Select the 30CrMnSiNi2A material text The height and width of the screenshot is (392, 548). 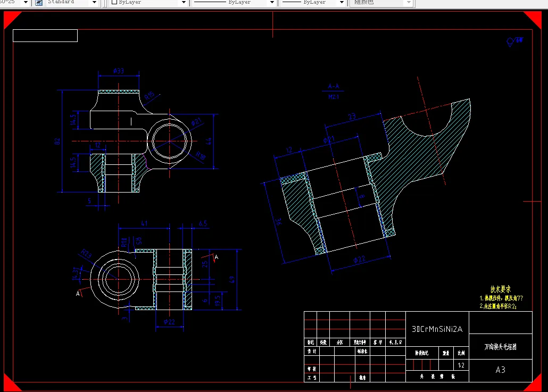click(437, 329)
